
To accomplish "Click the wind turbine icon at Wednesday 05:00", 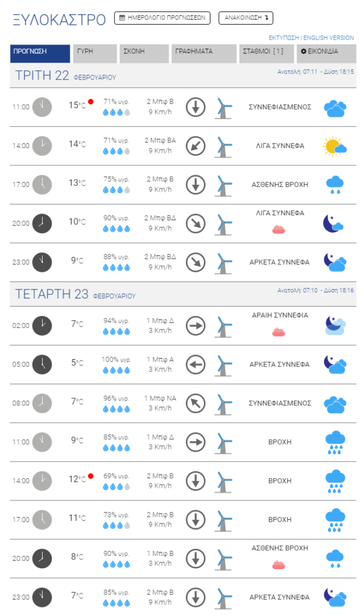I will tap(223, 365).
